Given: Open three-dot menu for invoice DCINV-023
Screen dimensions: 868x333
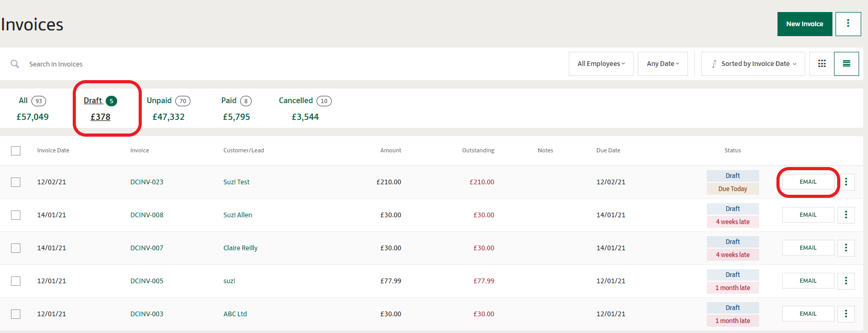Looking at the screenshot, I should [846, 182].
